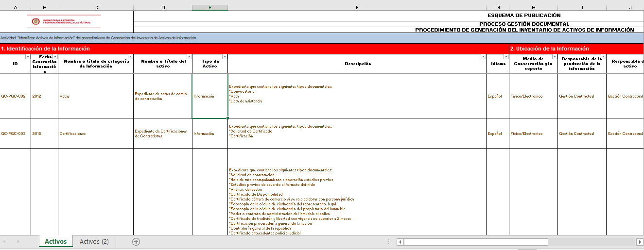The width and height of the screenshot is (644, 250).
Task: Select column D header
Action: coord(163,7)
